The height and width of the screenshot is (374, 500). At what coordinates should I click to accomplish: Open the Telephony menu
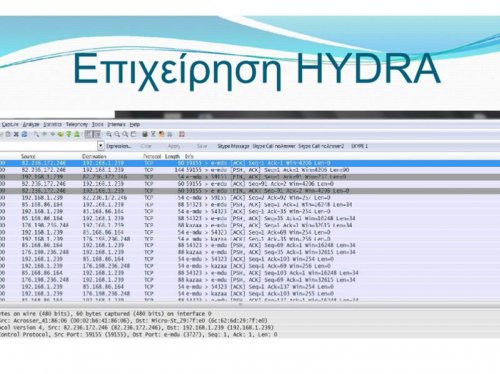pyautogui.click(x=77, y=124)
